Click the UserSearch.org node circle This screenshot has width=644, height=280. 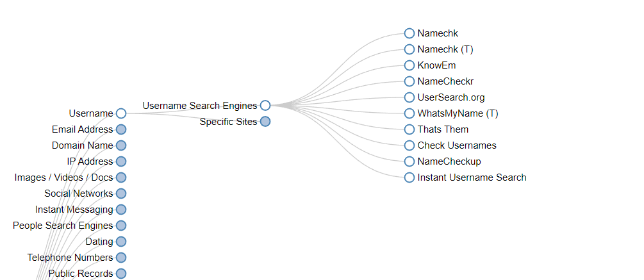click(409, 97)
